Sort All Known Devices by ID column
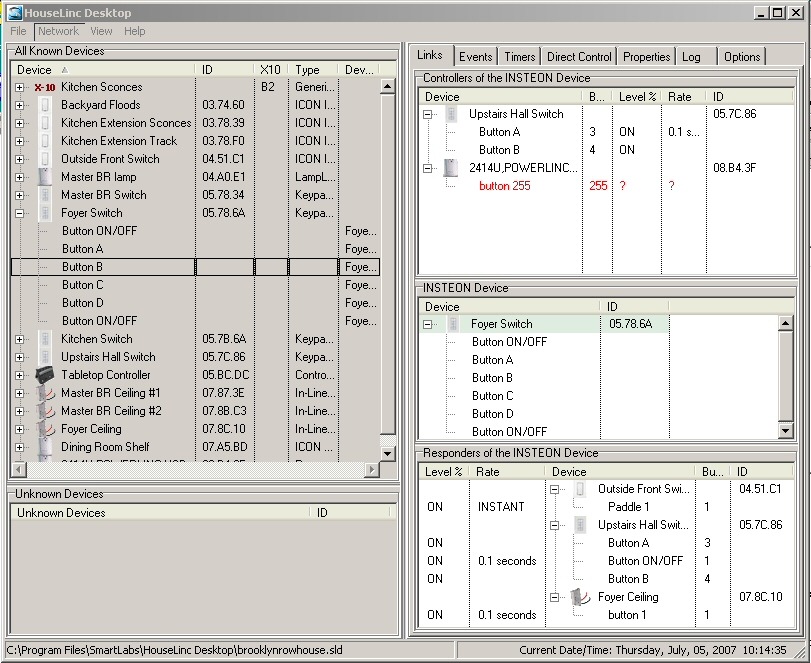This screenshot has height=663, width=811. [x=224, y=70]
